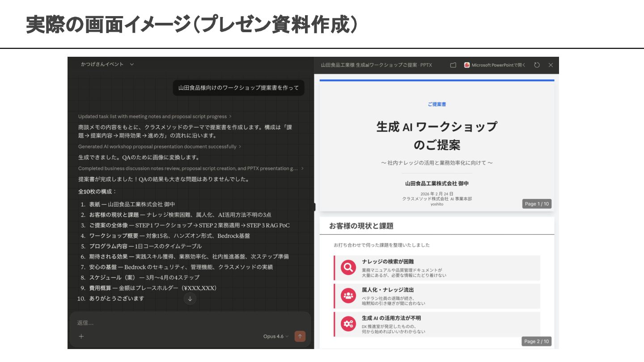Click the gears icon beside 生成 AI の活用方法が不明

(348, 324)
